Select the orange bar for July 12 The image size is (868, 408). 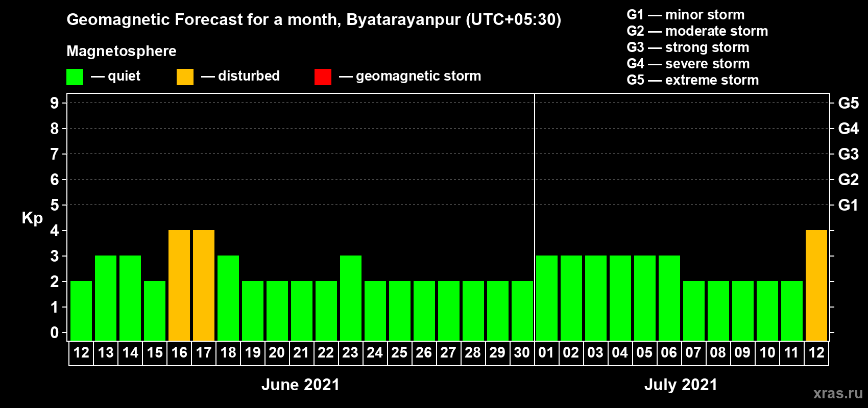[x=816, y=286]
